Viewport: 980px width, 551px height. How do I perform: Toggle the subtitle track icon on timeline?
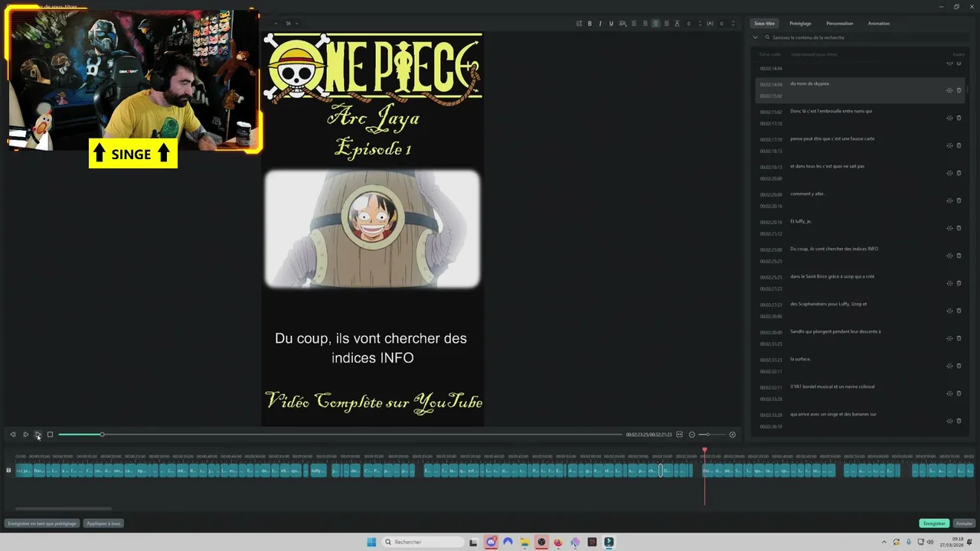tap(8, 470)
